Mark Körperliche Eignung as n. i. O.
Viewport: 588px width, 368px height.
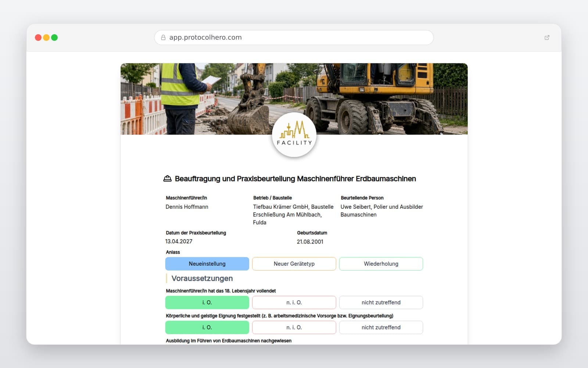click(x=294, y=328)
